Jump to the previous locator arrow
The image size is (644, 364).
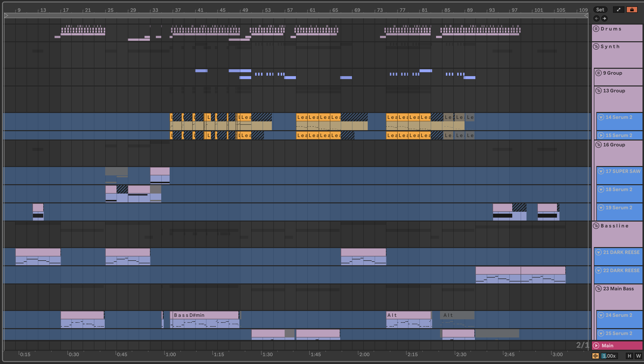pos(597,18)
